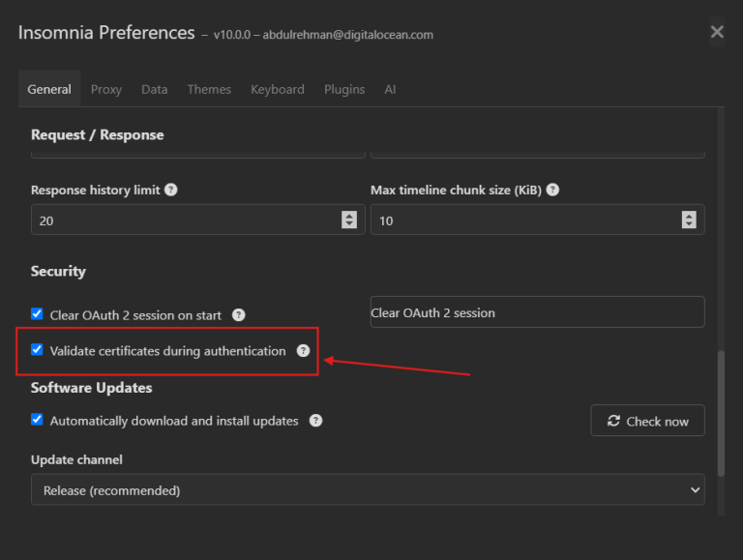This screenshot has height=560, width=743.
Task: Open the Themes tab
Action: [209, 89]
